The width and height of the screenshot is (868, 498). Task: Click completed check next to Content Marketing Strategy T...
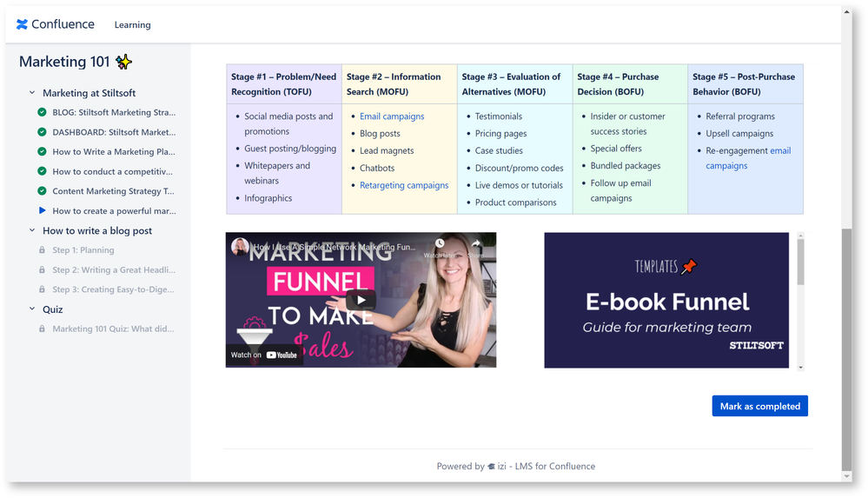pos(42,190)
